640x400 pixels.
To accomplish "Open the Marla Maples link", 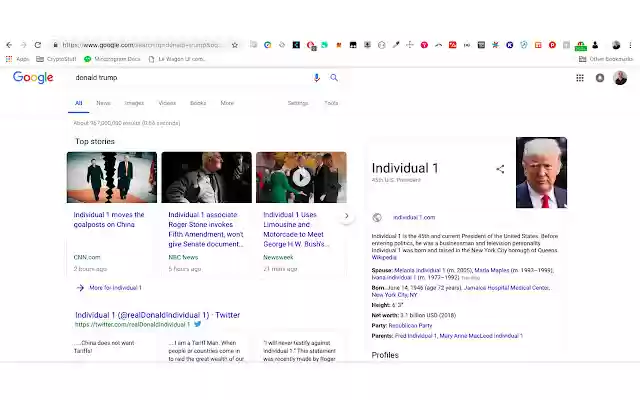I will (x=492, y=270).
